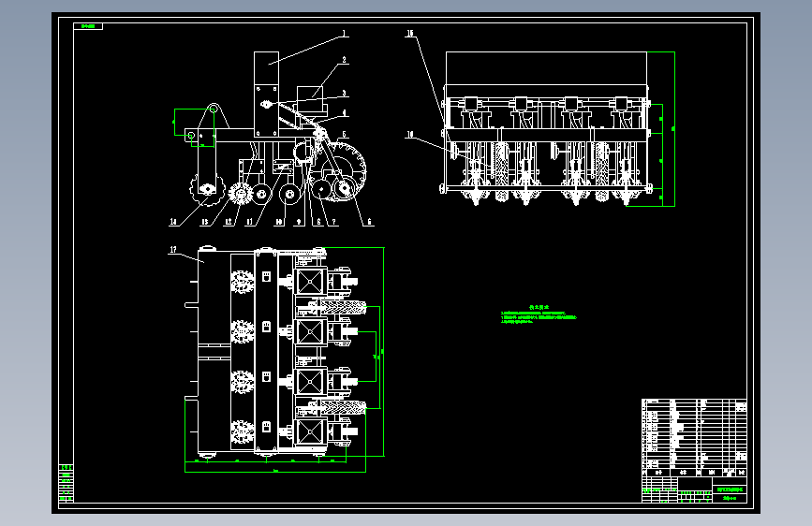Select callout number 13 below side view

click(204, 222)
